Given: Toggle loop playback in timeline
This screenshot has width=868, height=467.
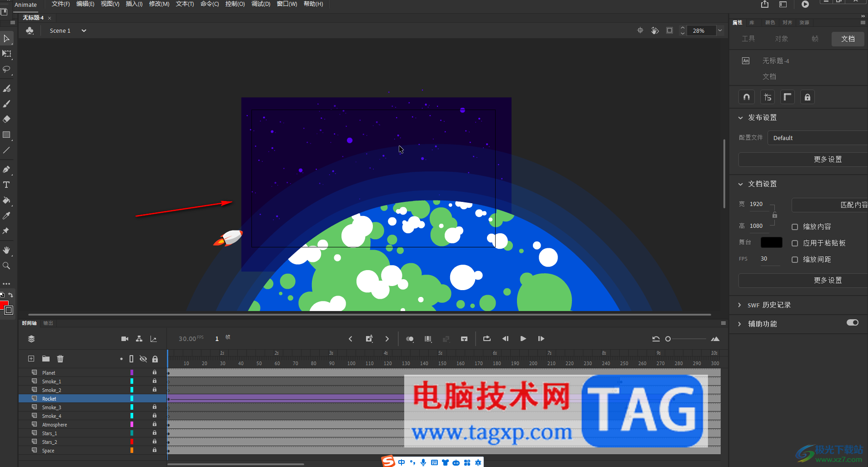Looking at the screenshot, I should tap(487, 339).
